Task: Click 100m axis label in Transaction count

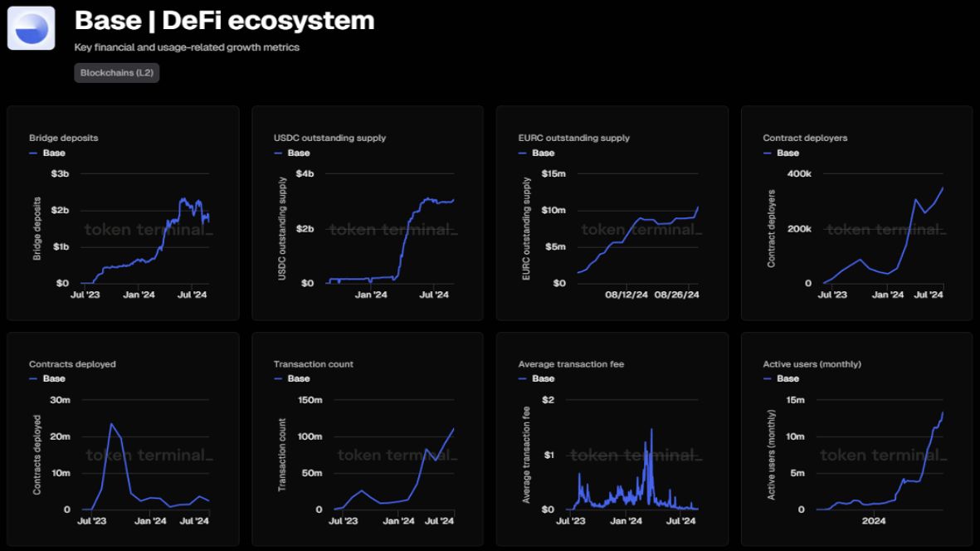Action: 310,436
